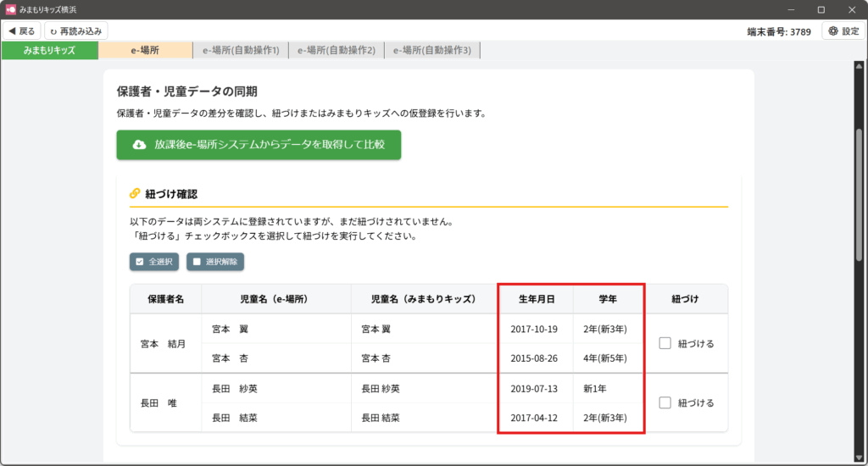Enable the 紐づける checkbox for 長田 唯
Screen dimensions: 868x466
coord(665,402)
